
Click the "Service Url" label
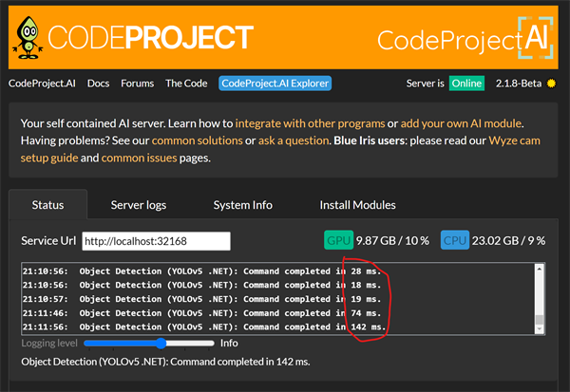click(x=48, y=241)
